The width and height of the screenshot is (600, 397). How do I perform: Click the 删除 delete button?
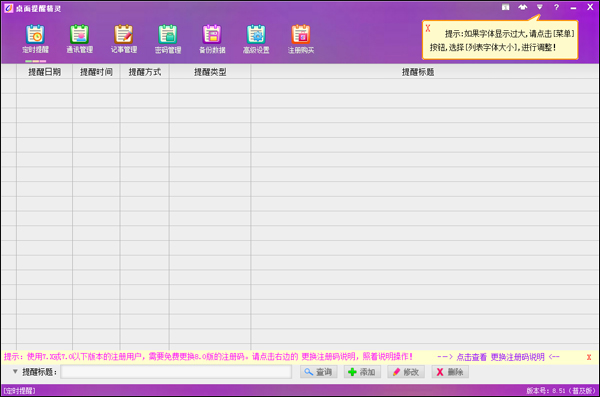pyautogui.click(x=450, y=372)
